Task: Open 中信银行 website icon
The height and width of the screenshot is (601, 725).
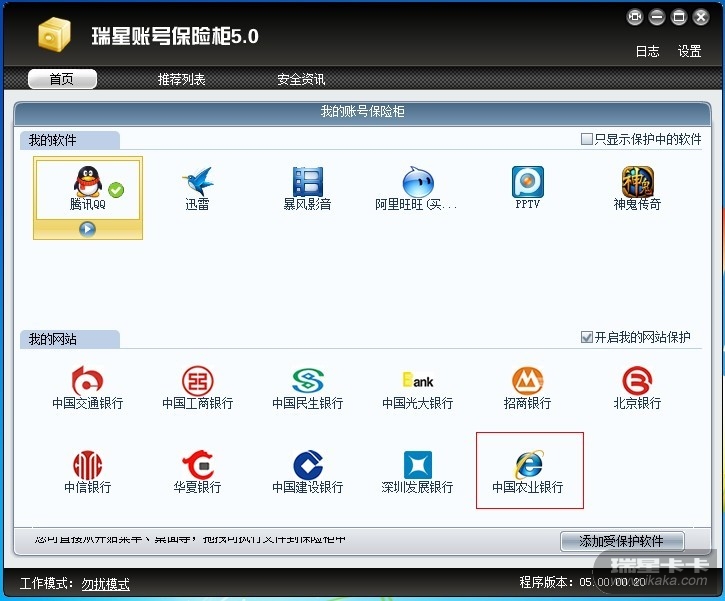Action: click(x=87, y=465)
